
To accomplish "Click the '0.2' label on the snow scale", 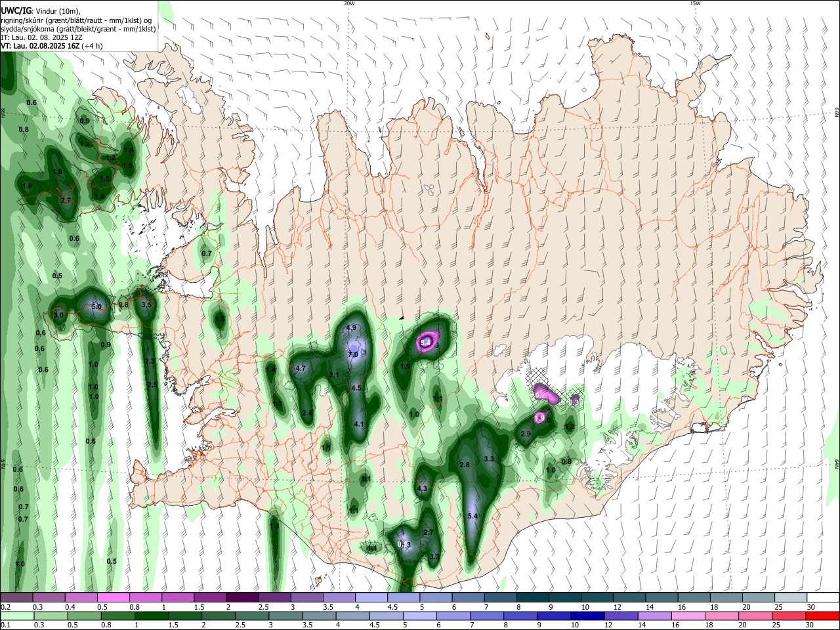I will pyautogui.click(x=6, y=607).
